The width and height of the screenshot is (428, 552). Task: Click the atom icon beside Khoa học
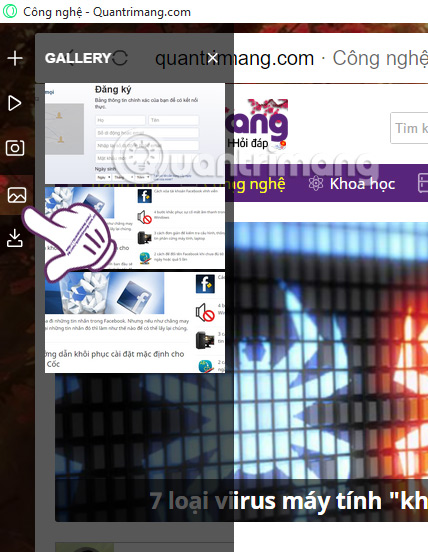316,183
